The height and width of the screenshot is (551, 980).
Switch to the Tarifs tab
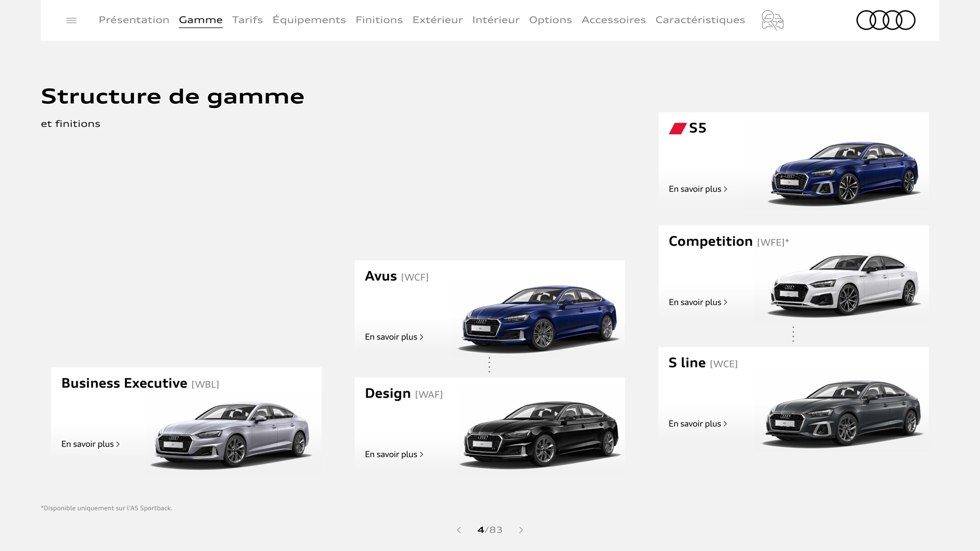[x=247, y=20]
